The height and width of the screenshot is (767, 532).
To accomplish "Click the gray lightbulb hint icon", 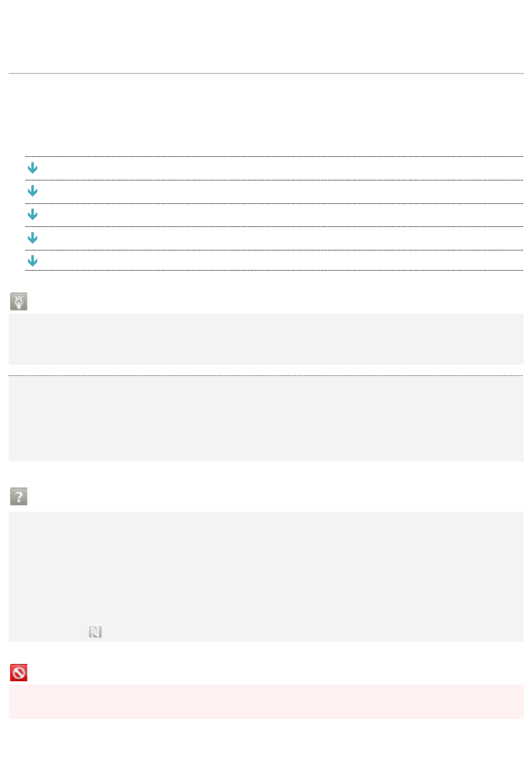I will (x=18, y=301).
